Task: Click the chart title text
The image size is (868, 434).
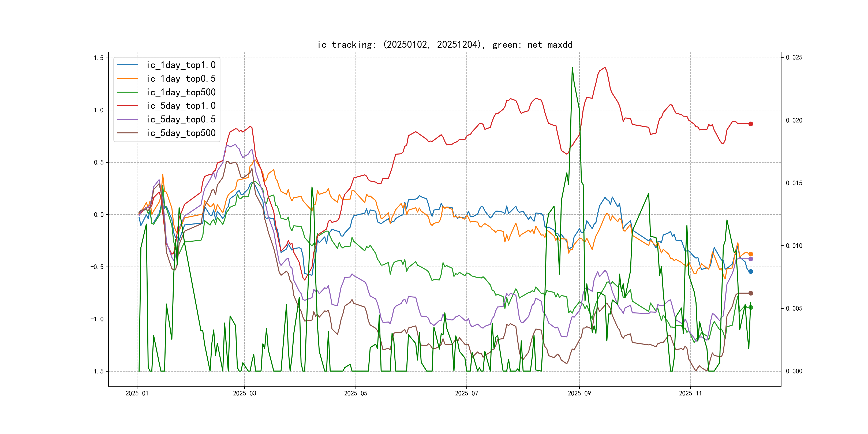Action: pyautogui.click(x=445, y=45)
